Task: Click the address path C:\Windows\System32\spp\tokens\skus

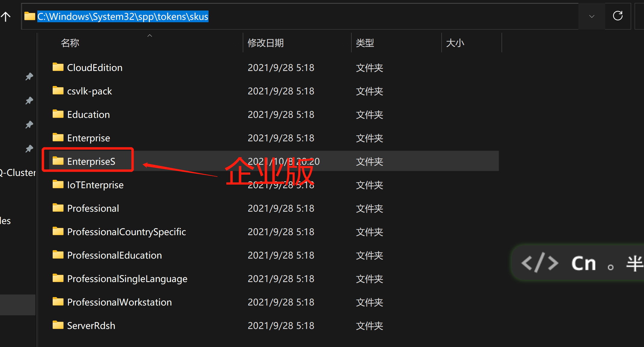Action: (123, 17)
